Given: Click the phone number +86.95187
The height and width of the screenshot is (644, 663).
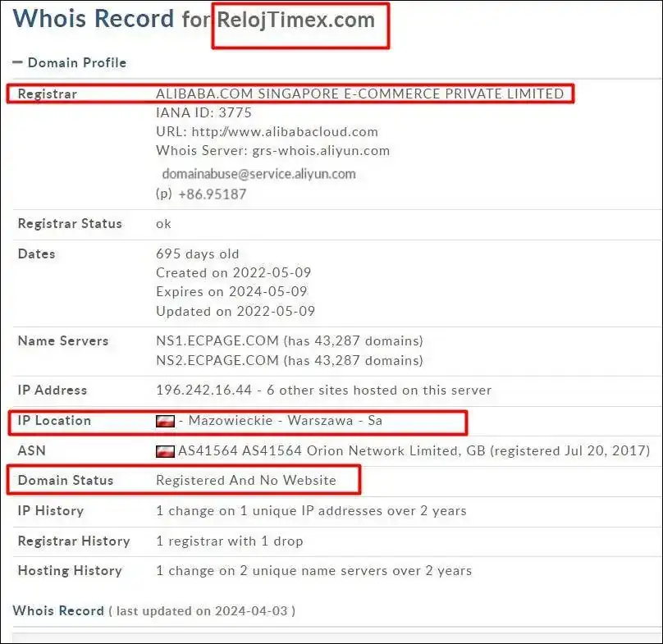Looking at the screenshot, I should coord(213,194).
